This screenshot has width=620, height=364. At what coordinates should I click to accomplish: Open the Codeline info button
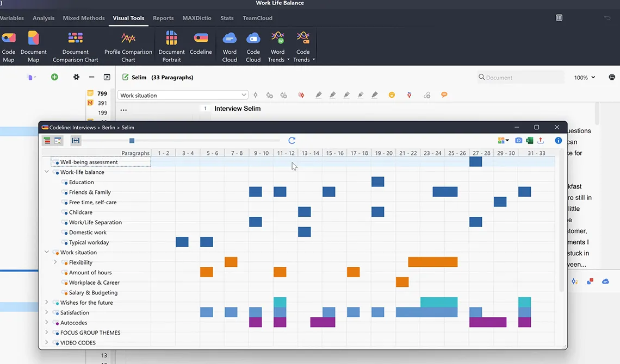tap(559, 141)
